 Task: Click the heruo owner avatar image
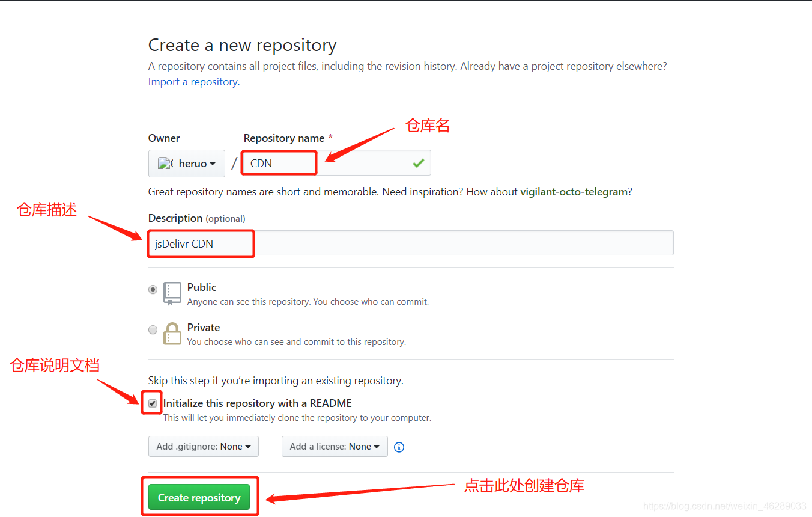tap(165, 163)
